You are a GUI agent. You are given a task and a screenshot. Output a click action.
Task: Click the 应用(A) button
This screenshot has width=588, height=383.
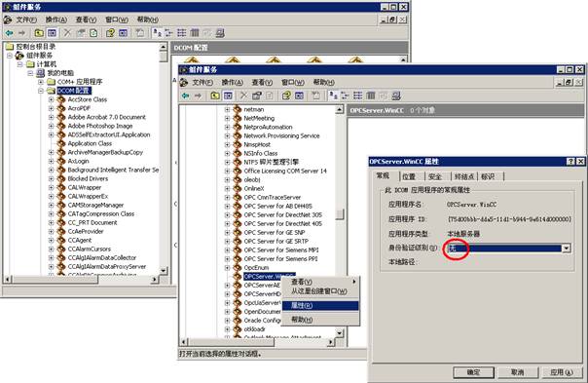pos(562,372)
